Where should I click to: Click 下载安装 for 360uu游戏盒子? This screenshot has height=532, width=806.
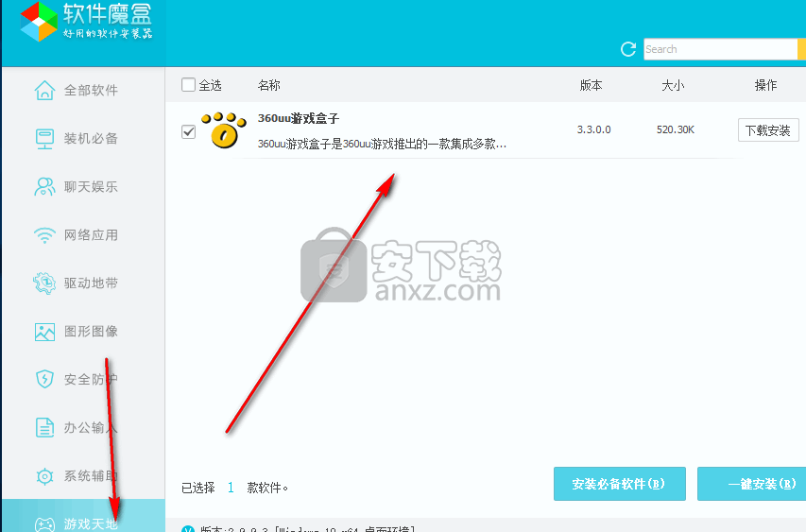pyautogui.click(x=768, y=130)
